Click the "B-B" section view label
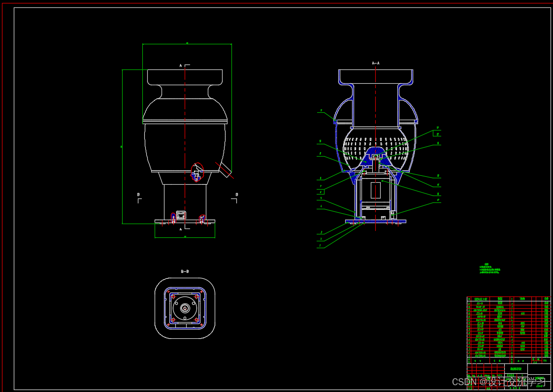 (185, 271)
